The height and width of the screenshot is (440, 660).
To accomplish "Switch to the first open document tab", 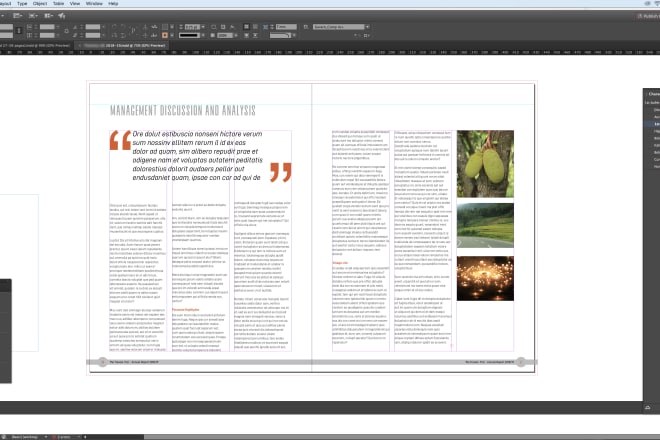I will click(35, 45).
